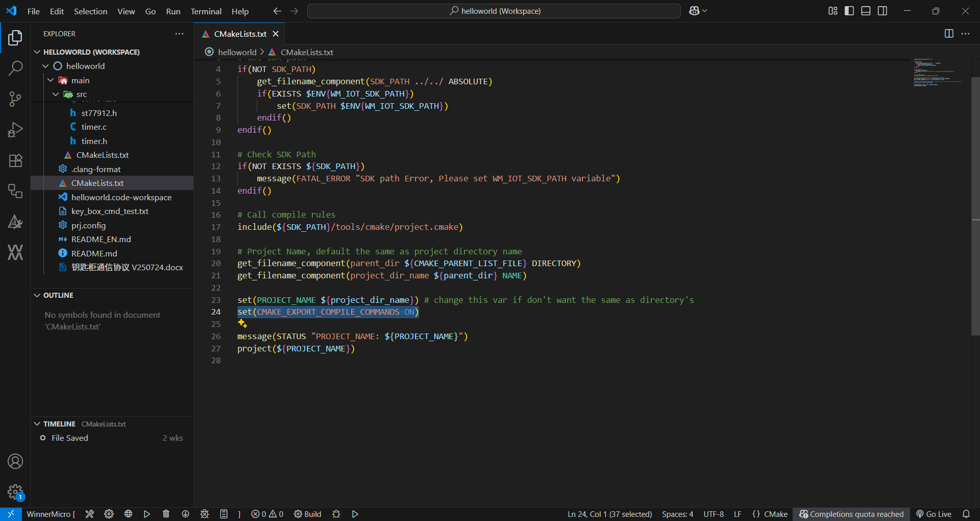Open the Search view in activity bar
The width and height of the screenshot is (980, 521).
15,68
